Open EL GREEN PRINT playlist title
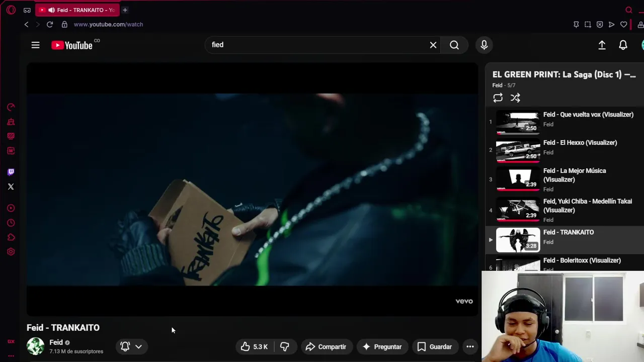644x362 pixels. coord(564,74)
